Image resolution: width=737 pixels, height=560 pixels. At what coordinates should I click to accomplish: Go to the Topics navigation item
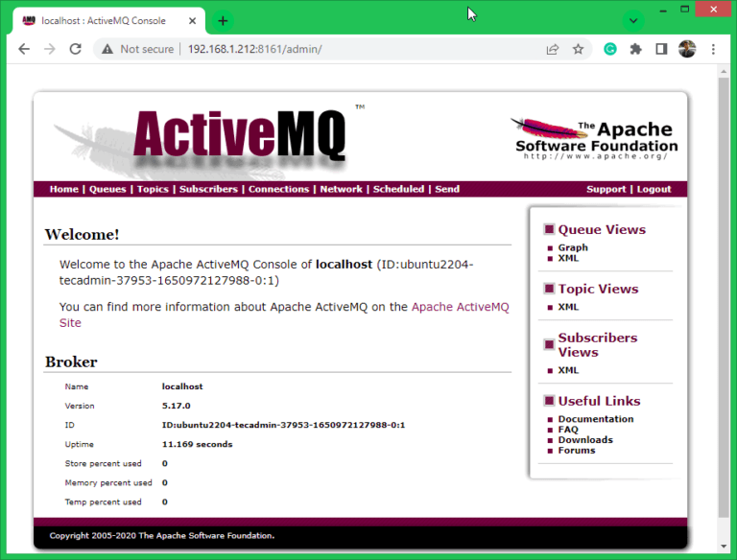coord(153,189)
